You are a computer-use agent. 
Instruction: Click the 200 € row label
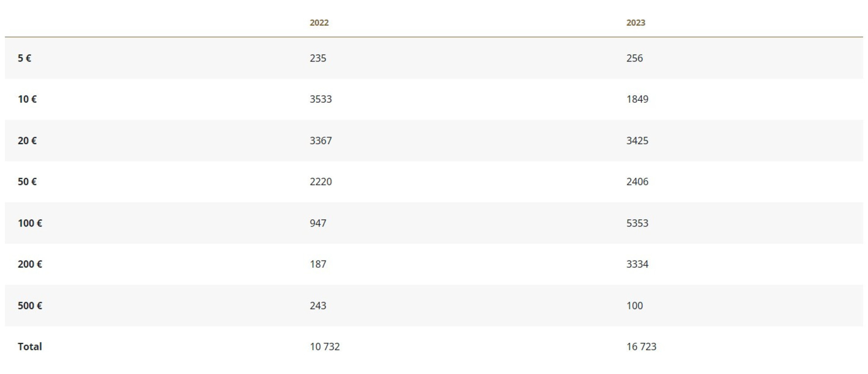click(x=30, y=264)
